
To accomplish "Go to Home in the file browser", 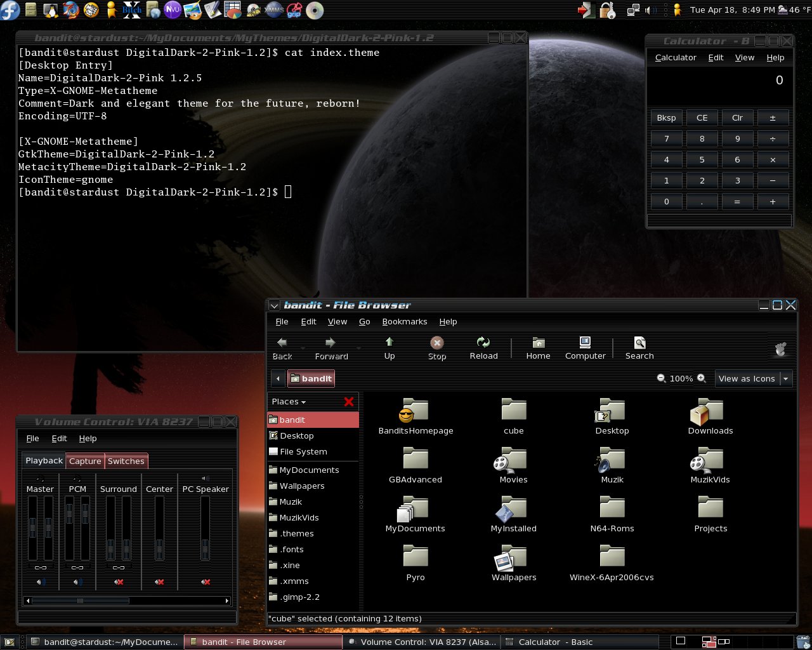I will click(538, 348).
